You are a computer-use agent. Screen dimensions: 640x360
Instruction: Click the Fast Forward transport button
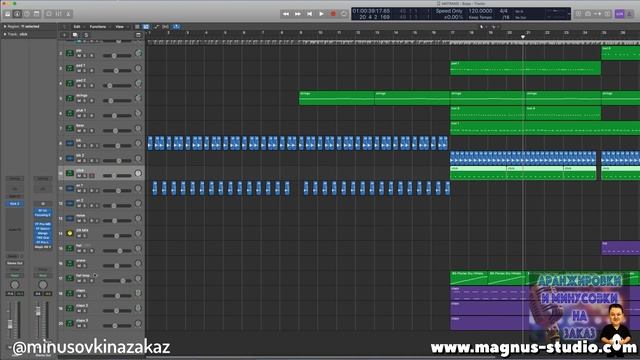coord(298,14)
